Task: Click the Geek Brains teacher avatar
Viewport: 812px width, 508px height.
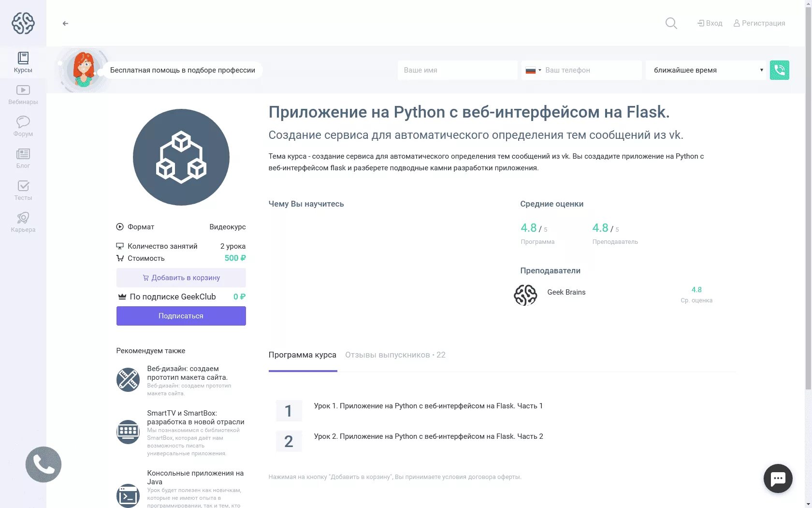Action: [525, 295]
